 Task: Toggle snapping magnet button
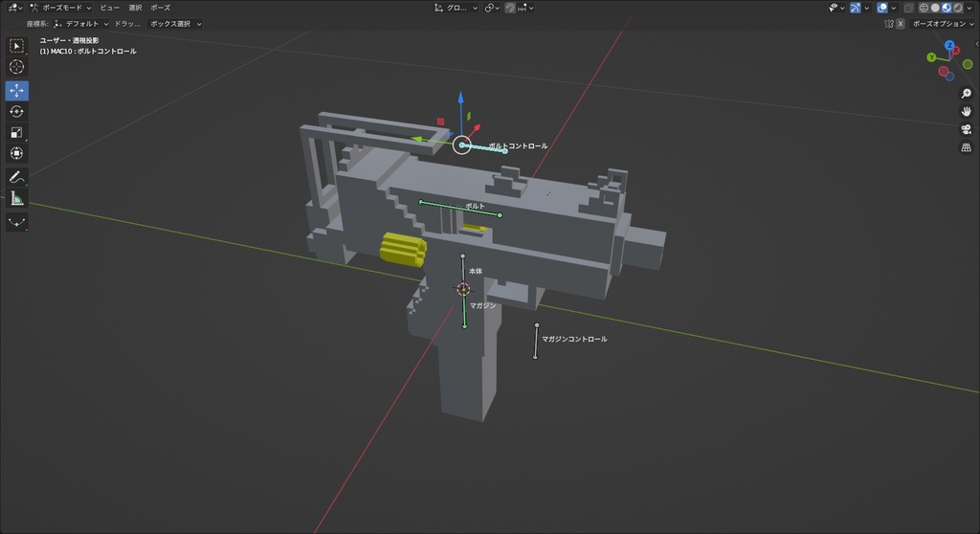(x=510, y=8)
